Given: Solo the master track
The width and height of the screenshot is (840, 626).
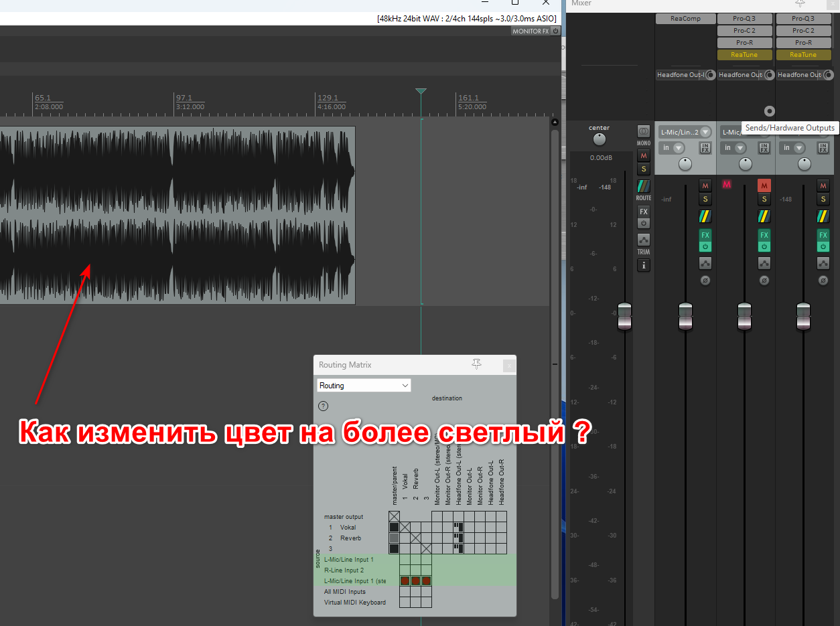Looking at the screenshot, I should point(644,169).
